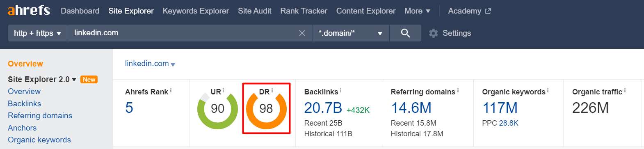Image resolution: width=644 pixels, height=149 pixels.
Task: Open PPC 28.8K link
Action: pos(509,123)
